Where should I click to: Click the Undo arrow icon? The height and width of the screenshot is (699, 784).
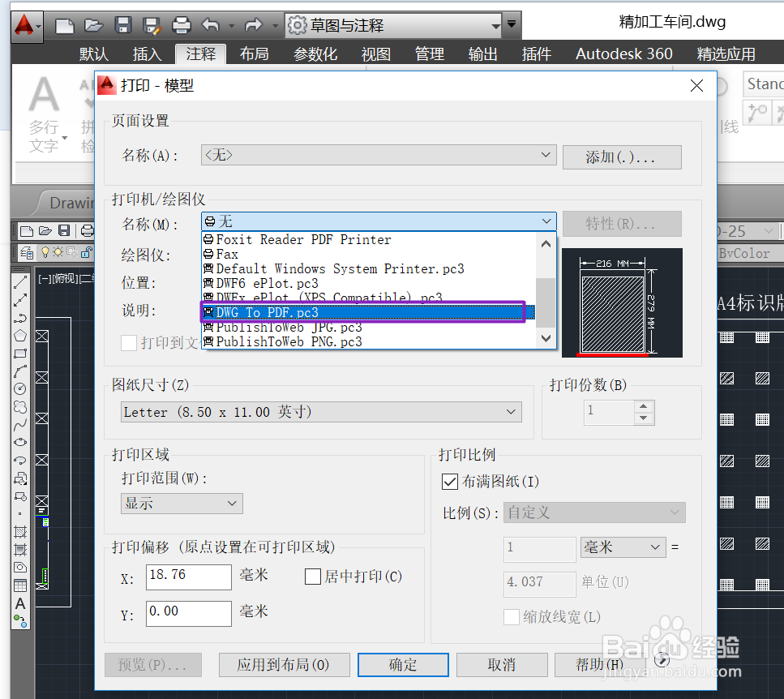coord(211,24)
